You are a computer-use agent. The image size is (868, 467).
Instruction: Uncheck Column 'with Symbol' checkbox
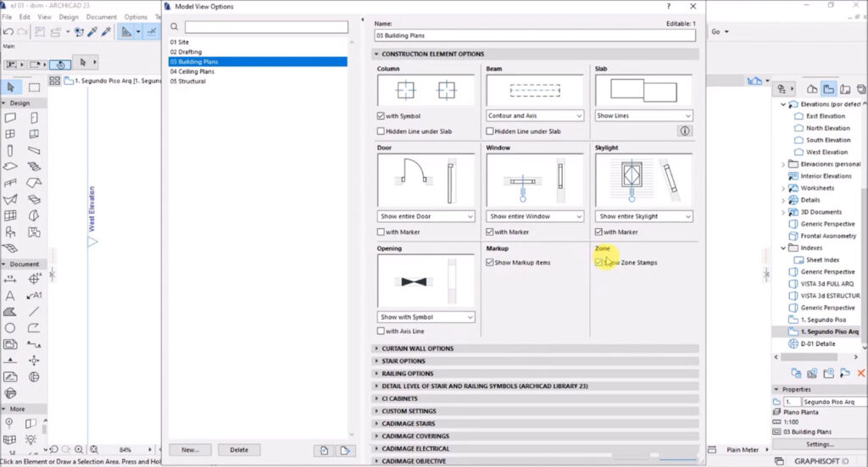tap(381, 116)
